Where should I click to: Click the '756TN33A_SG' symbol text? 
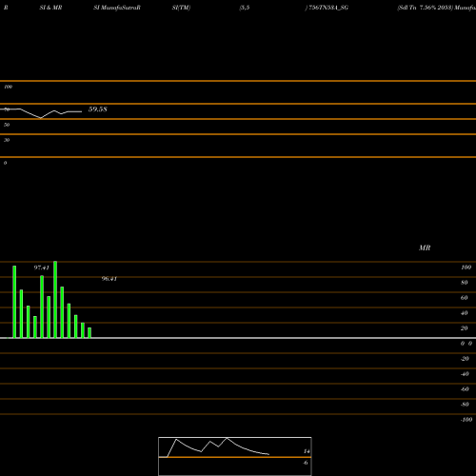(328, 8)
